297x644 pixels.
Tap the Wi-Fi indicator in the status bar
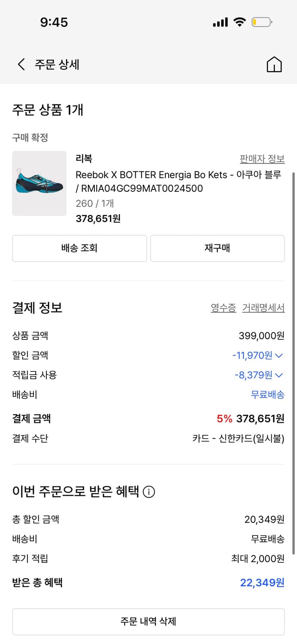pos(239,21)
